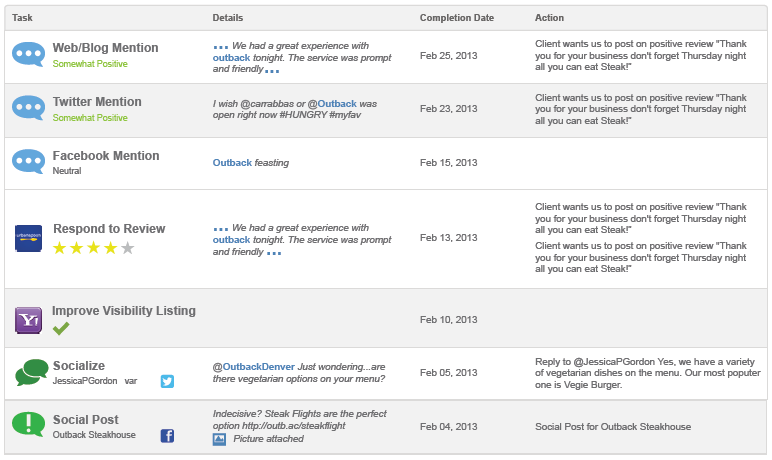Click Neutral label under Facebook Mention

(x=67, y=171)
